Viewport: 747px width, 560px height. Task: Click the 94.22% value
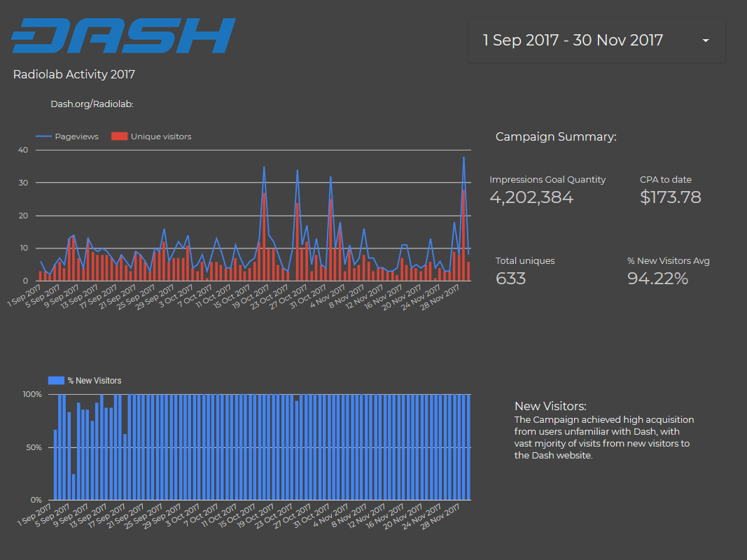pos(657,279)
